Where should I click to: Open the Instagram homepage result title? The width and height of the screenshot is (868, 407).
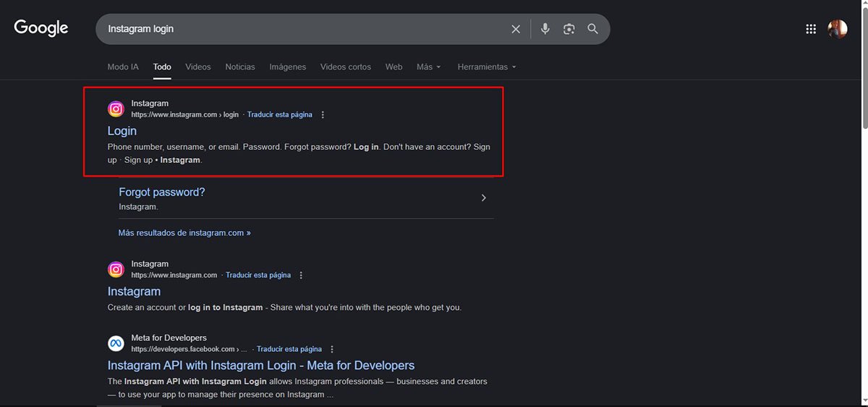134,291
